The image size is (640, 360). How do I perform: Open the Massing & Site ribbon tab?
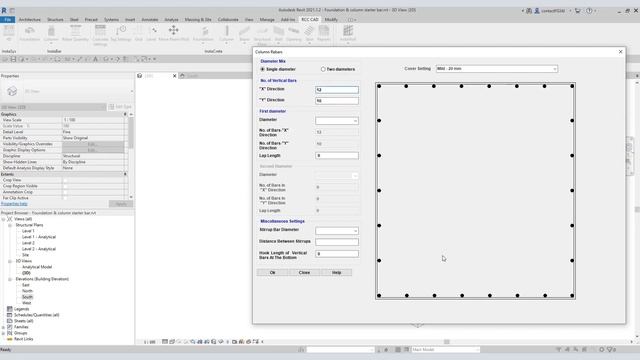198,20
